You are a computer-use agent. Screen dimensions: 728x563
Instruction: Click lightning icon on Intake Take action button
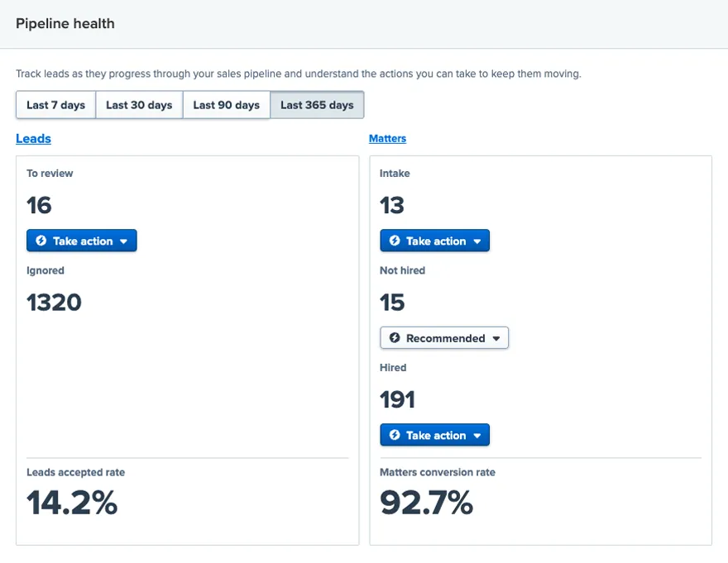pyautogui.click(x=395, y=241)
